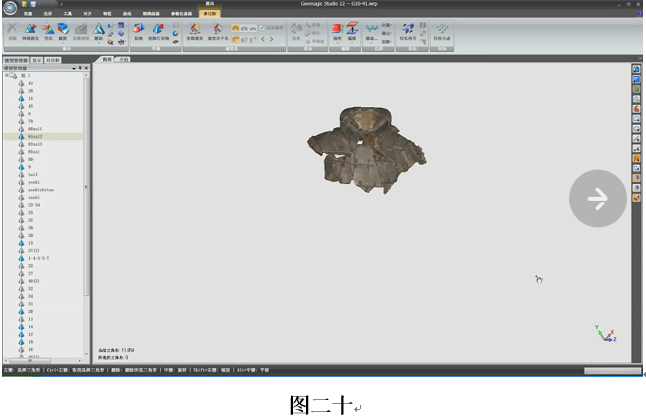The image size is (646, 420).
Task: Toggle the pin on the 模型管理器 panel
Action: tap(81, 68)
